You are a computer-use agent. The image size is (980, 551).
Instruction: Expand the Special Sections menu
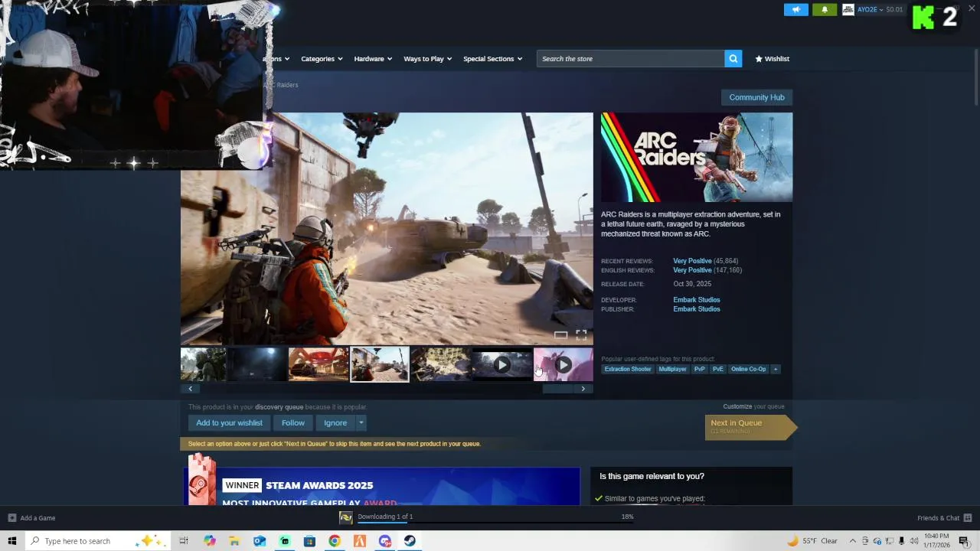(492, 59)
